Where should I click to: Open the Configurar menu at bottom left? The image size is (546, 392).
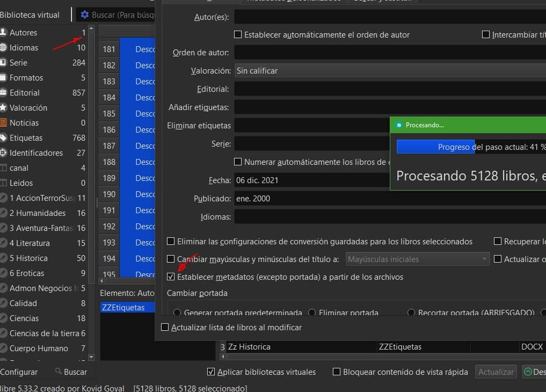pos(18,372)
